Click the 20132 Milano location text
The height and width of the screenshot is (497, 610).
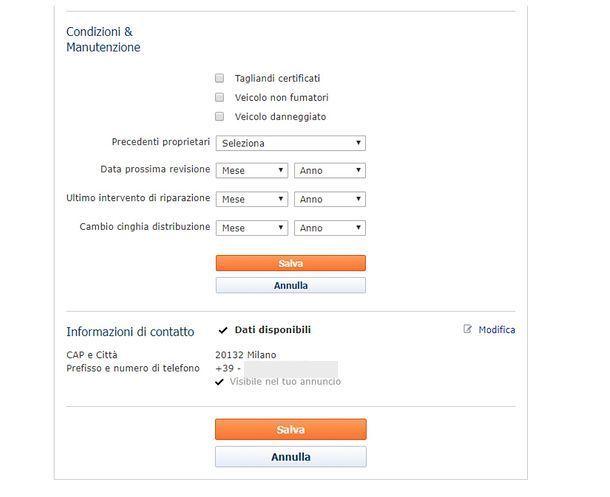(x=246, y=354)
